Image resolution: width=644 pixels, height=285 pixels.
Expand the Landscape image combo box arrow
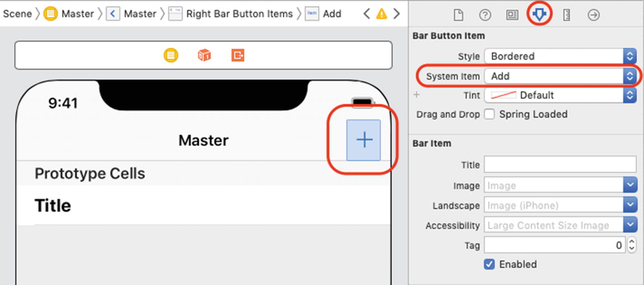[x=630, y=205]
